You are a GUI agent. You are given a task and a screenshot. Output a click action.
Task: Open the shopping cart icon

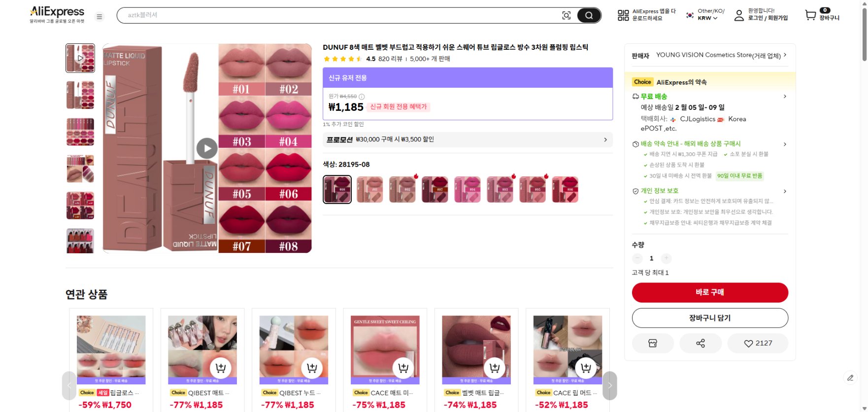(810, 15)
